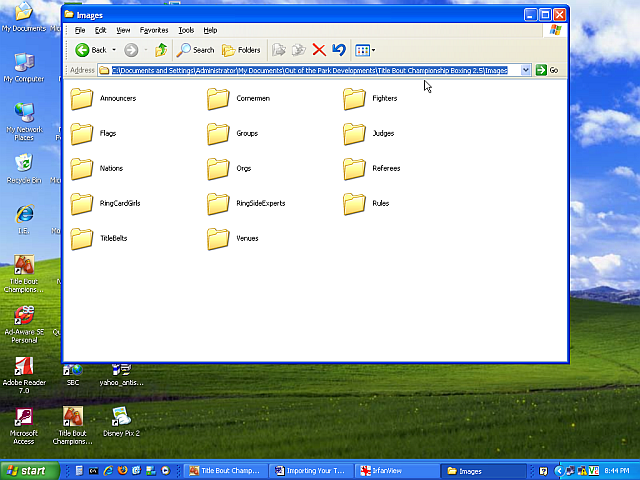Expand the Forward button history dropdown
The image size is (640, 480).
pyautogui.click(x=146, y=50)
